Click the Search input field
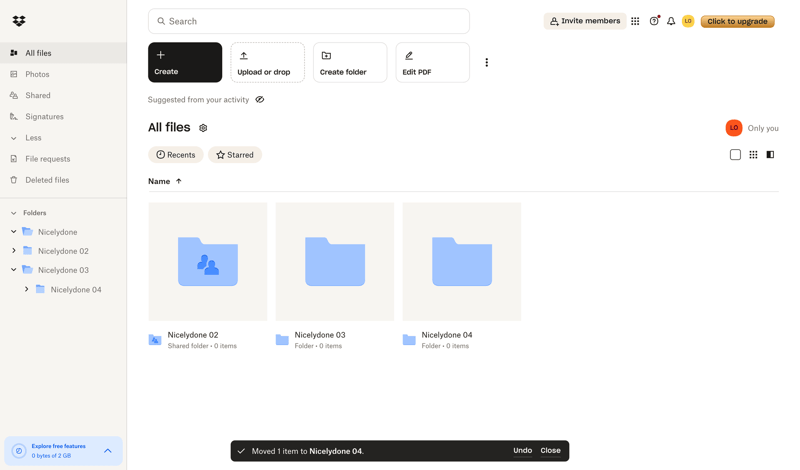Screen dimensions: 800x470 [x=309, y=21]
